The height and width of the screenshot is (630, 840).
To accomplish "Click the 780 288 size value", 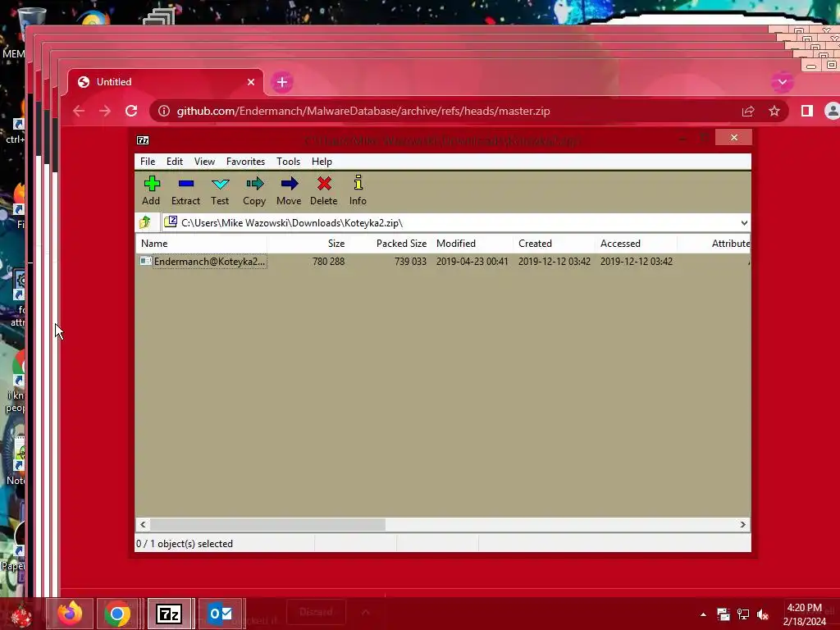I will click(328, 262).
